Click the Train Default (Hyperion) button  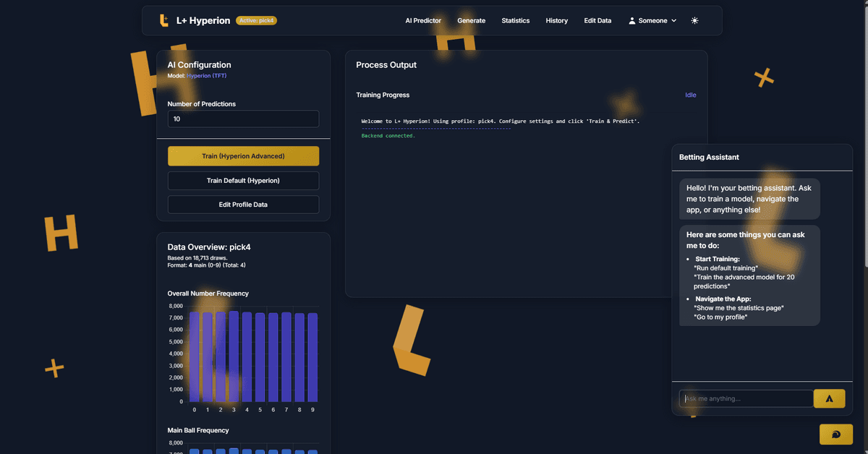[x=243, y=181]
